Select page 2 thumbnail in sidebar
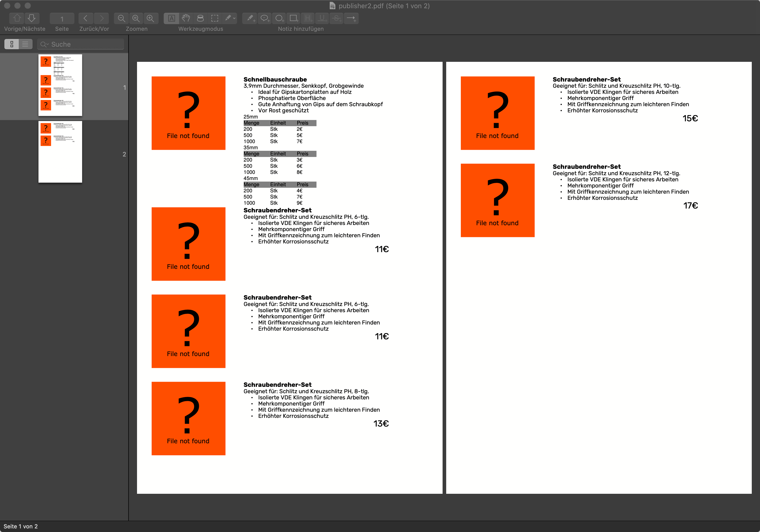The height and width of the screenshot is (532, 760). coord(60,152)
